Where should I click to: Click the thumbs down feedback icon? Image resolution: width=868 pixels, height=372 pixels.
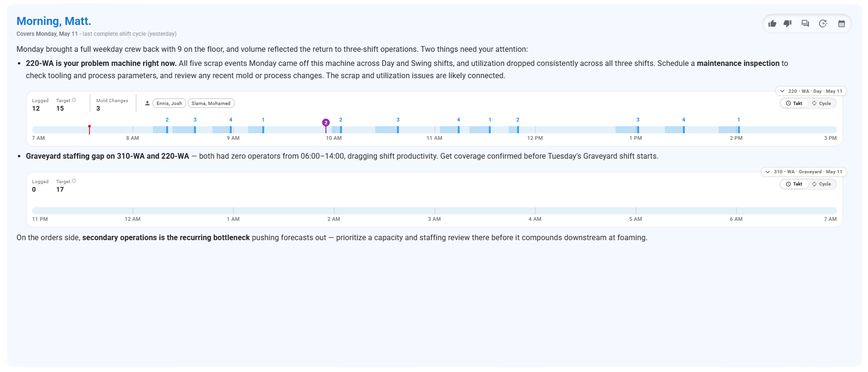click(x=787, y=24)
